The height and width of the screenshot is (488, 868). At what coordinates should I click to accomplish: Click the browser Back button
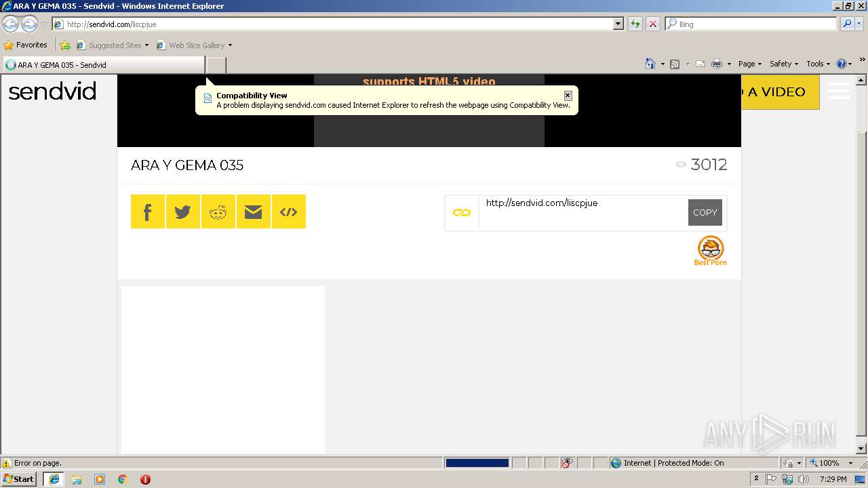(x=11, y=24)
